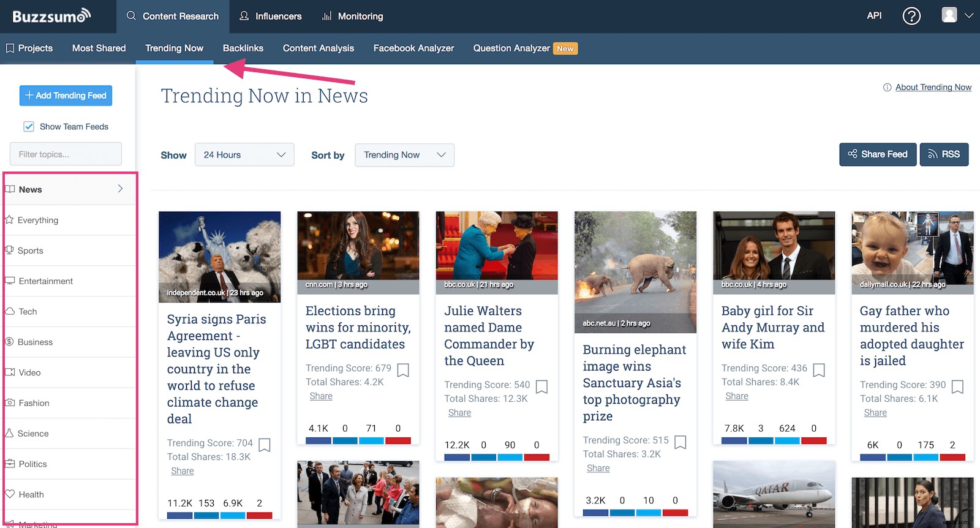Open the Julie Walters Queen photo thumbnail
Screen dimensions: 980x528
tap(497, 252)
